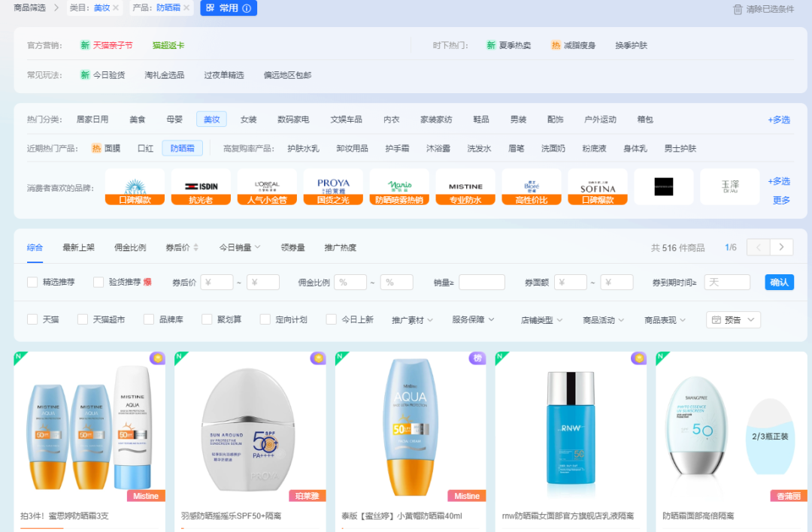
Task: Select the MISTINE 专业防水 brand logo
Action: pos(465,186)
